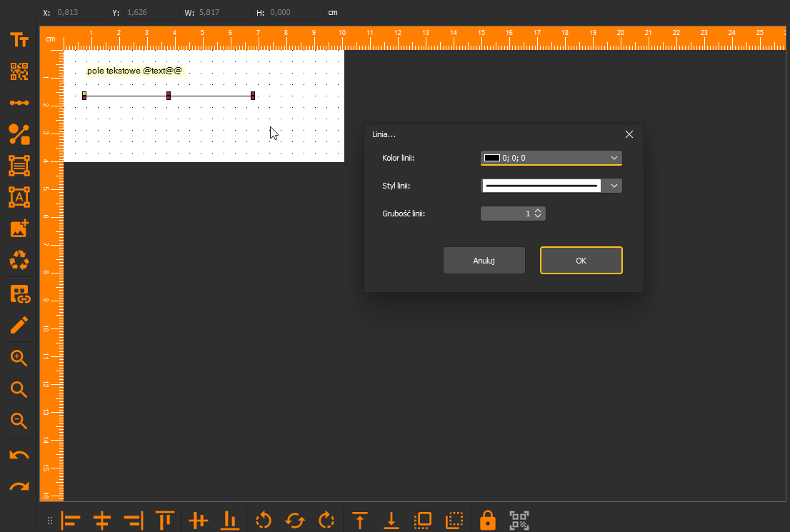Add a QR code element
790x532 pixels.
pyautogui.click(x=19, y=71)
